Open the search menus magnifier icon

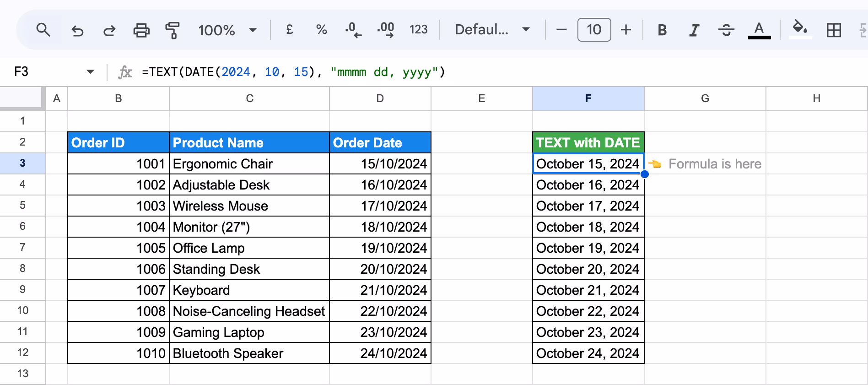[x=43, y=30]
